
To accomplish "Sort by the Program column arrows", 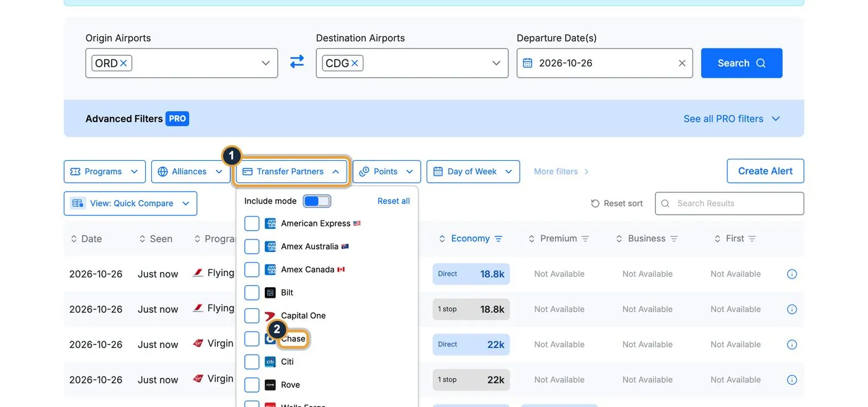I will coord(198,239).
